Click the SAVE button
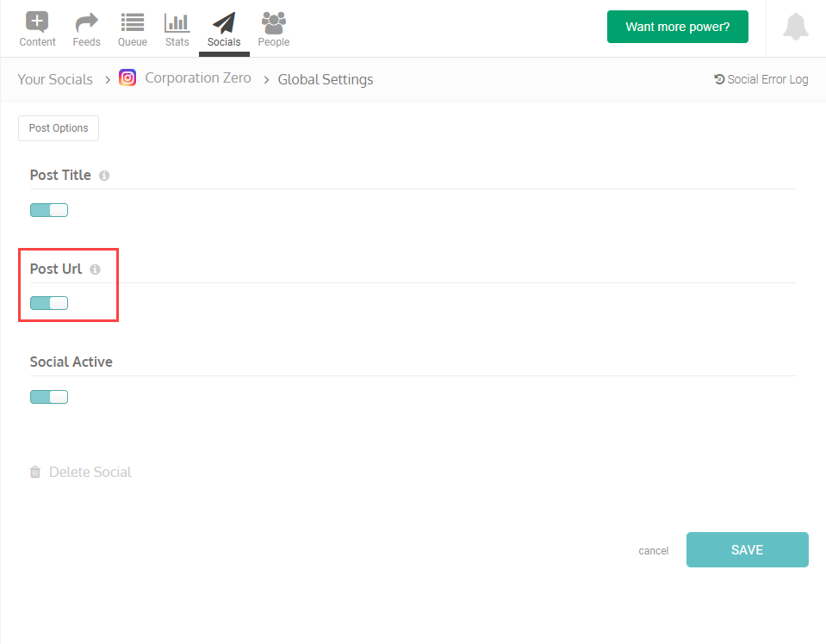 [747, 550]
